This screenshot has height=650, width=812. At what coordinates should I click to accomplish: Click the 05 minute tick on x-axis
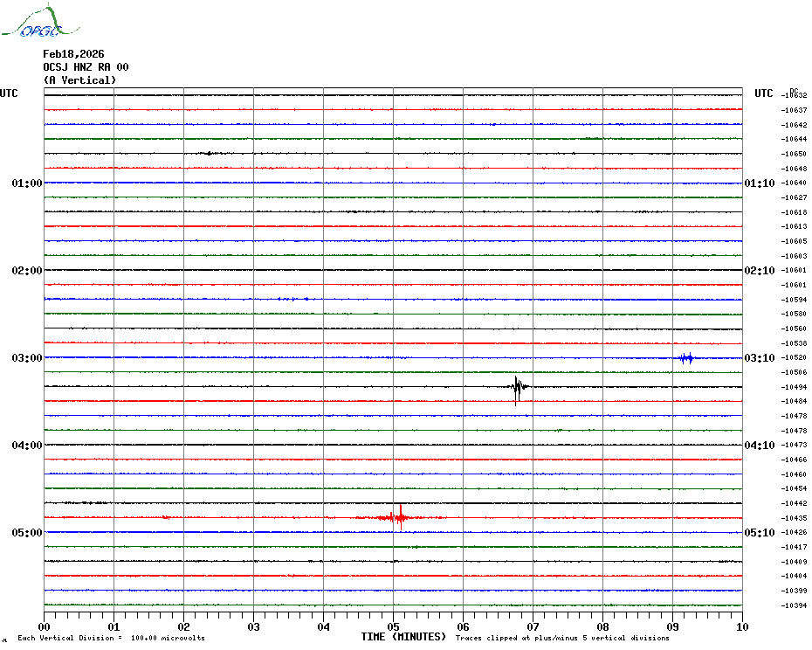(x=393, y=626)
